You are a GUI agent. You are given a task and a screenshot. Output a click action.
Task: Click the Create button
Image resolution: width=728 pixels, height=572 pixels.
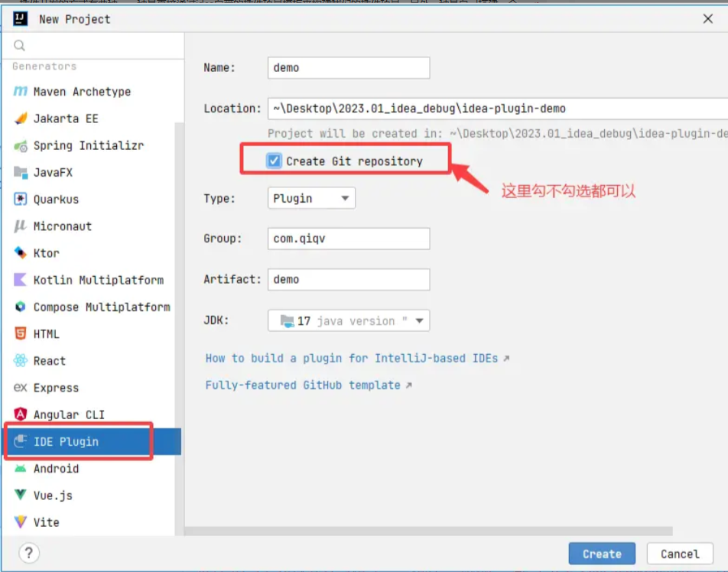[x=602, y=554]
